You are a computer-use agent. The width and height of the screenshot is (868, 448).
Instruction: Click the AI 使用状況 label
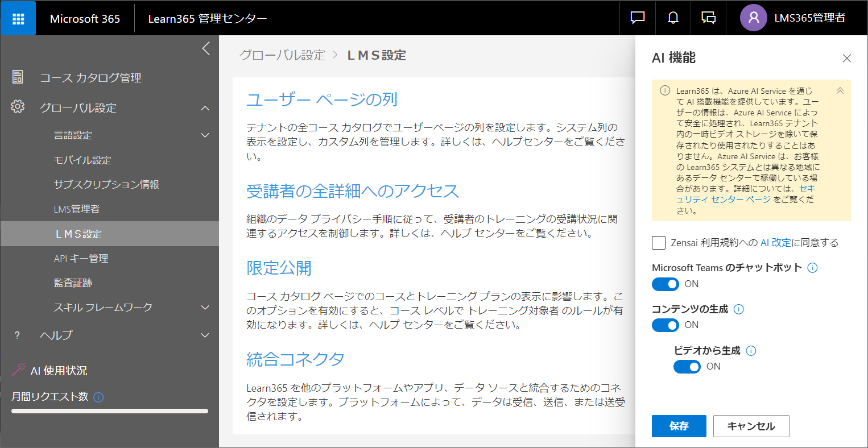pos(59,371)
